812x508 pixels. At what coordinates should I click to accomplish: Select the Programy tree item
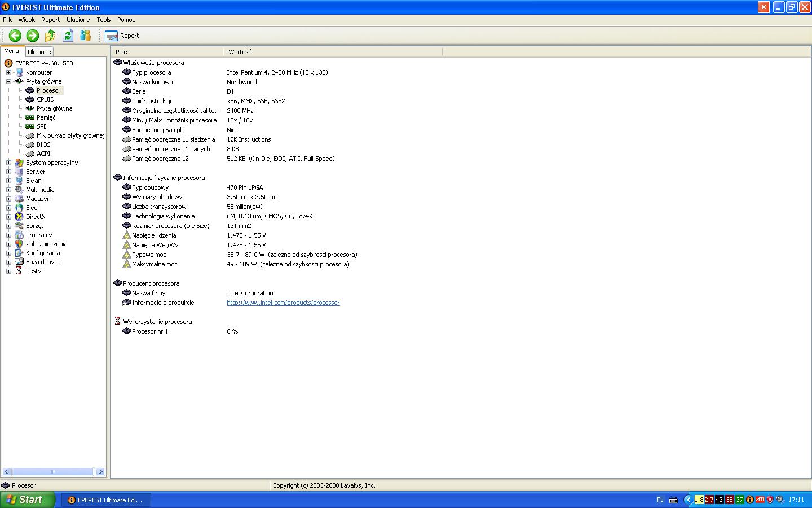coord(39,235)
